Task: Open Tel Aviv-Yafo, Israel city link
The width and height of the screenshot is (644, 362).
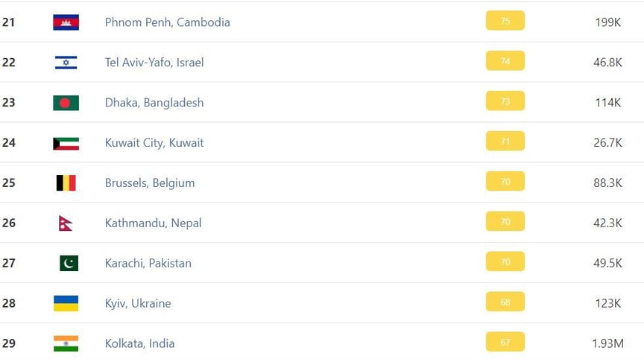Action: (154, 63)
